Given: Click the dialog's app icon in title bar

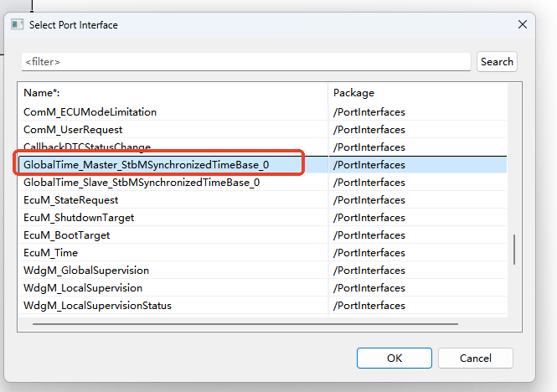Looking at the screenshot, I should click(x=17, y=24).
